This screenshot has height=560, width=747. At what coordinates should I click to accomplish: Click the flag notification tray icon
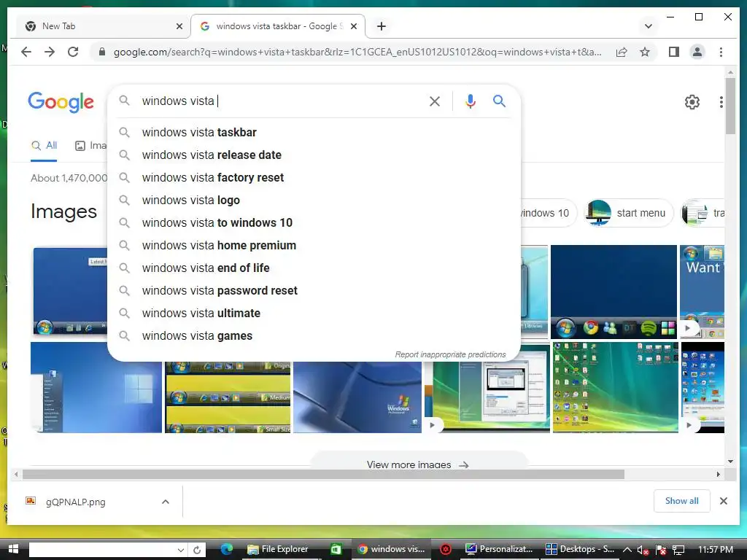[x=660, y=550]
